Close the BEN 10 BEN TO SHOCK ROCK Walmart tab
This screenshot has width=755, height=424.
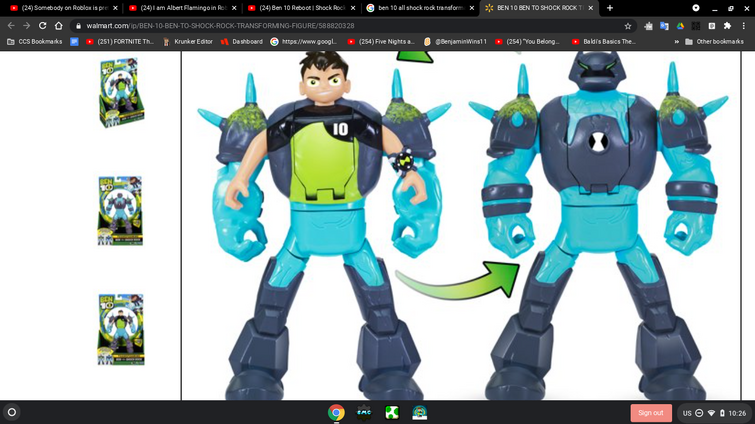coord(591,8)
